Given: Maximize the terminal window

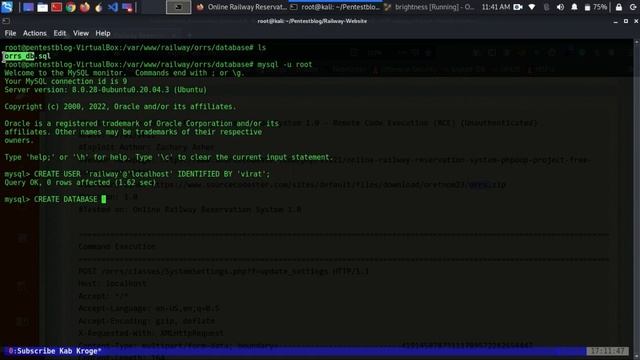Looking at the screenshot, I should click(626, 21).
